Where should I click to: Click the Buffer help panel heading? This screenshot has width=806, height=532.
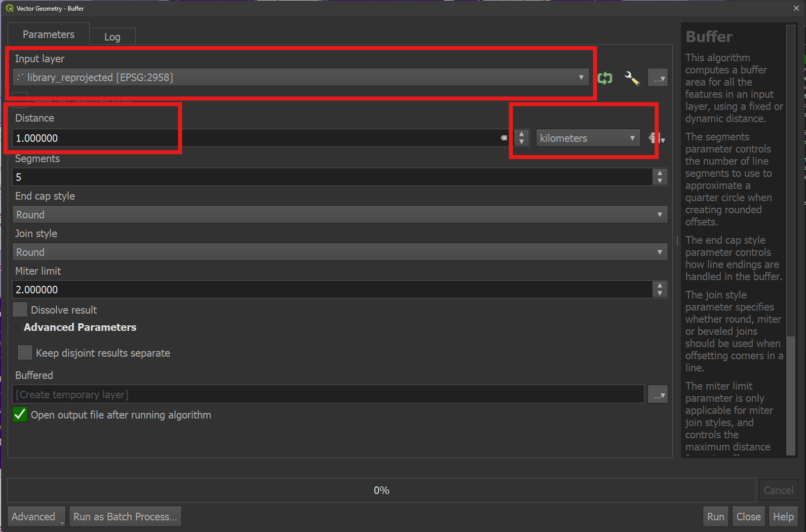709,36
